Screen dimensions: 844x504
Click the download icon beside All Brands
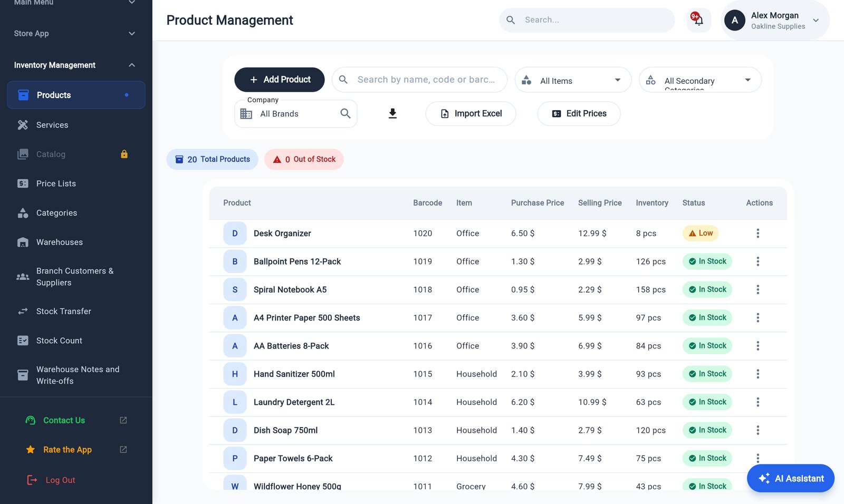[x=392, y=113]
